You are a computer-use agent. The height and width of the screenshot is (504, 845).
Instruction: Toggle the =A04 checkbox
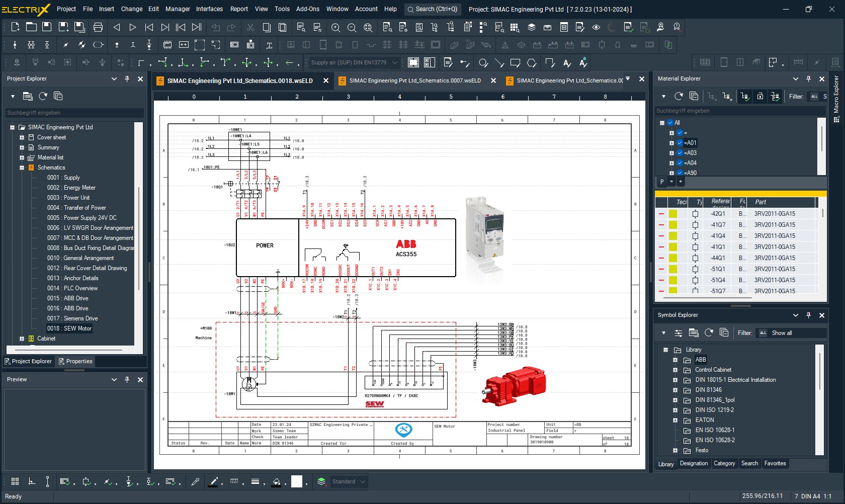click(x=680, y=163)
